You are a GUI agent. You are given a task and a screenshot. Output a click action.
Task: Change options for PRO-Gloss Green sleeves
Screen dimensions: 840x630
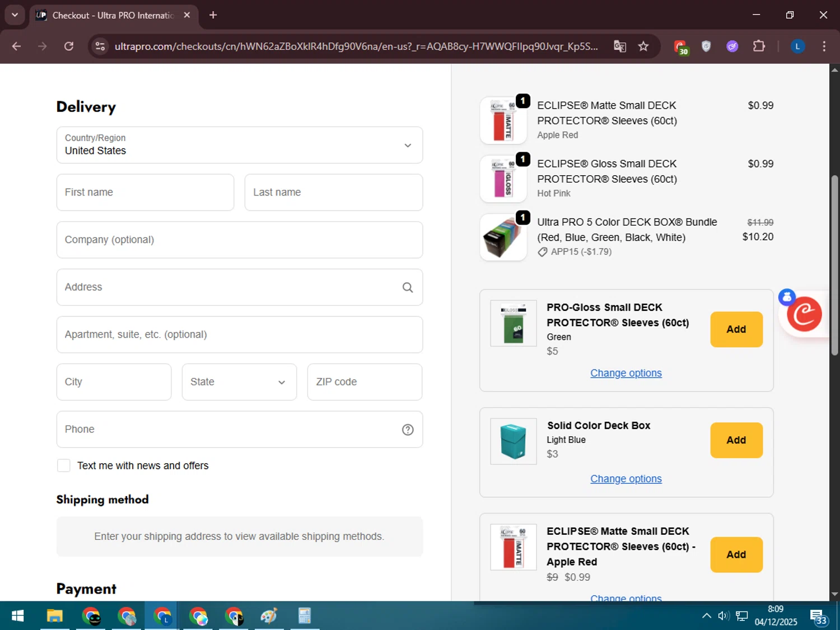[x=626, y=373]
